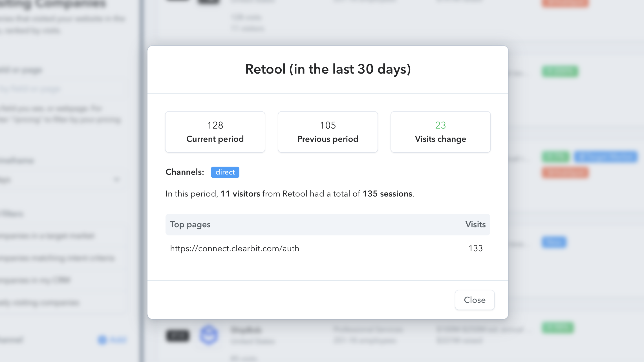Click the 'Retool (in the last 30 days)' title
The image size is (644, 362).
[328, 69]
